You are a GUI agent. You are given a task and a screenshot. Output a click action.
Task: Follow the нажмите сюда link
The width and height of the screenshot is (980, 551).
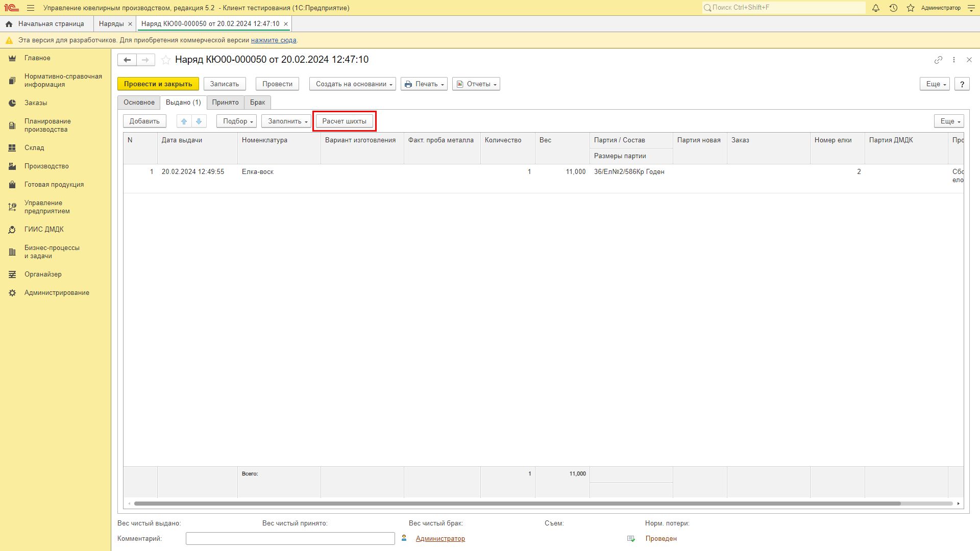tap(274, 40)
